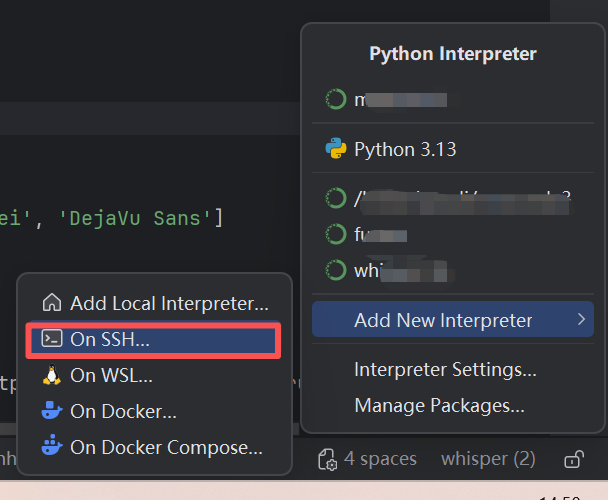Select the Python 3.13 interpreter
Image resolution: width=608 pixels, height=500 pixels.
click(453, 149)
